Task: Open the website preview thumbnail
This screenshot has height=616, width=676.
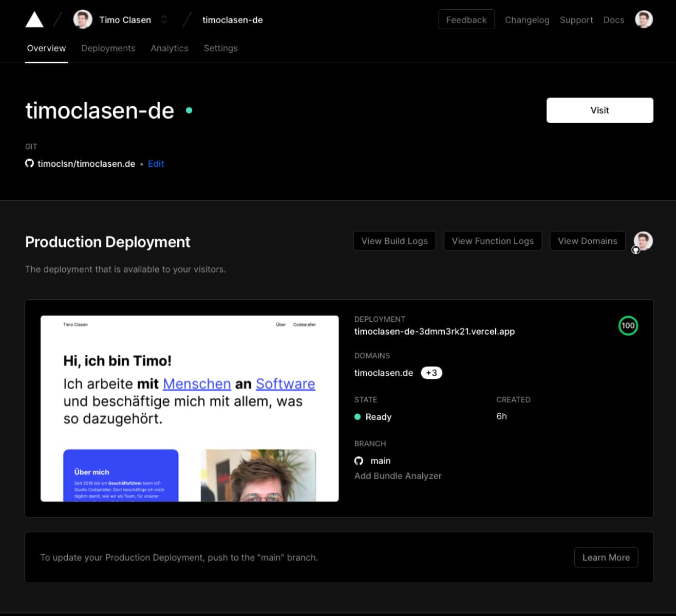Action: tap(190, 409)
